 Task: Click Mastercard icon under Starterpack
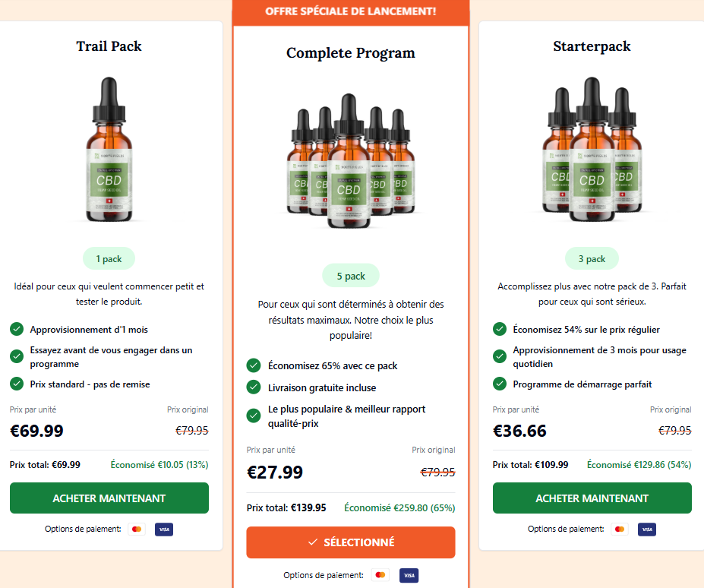tap(620, 530)
